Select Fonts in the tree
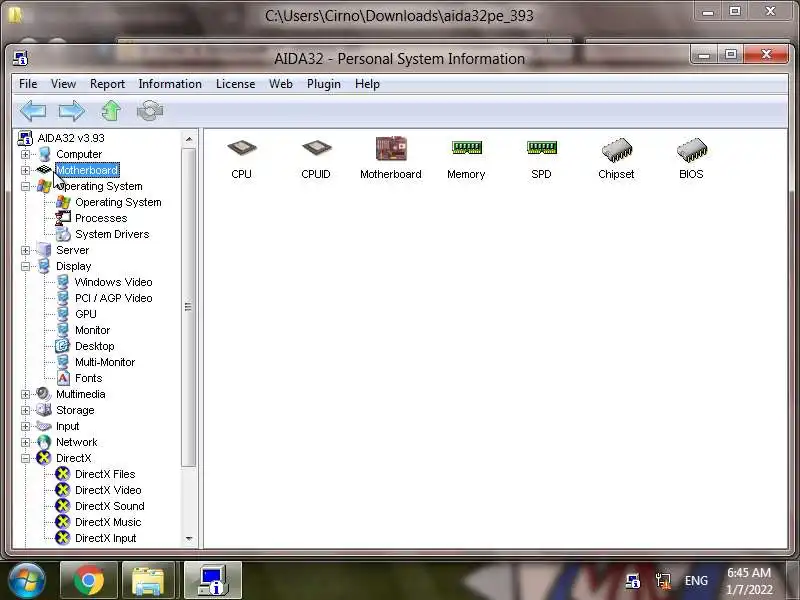This screenshot has width=800, height=600. [x=88, y=378]
